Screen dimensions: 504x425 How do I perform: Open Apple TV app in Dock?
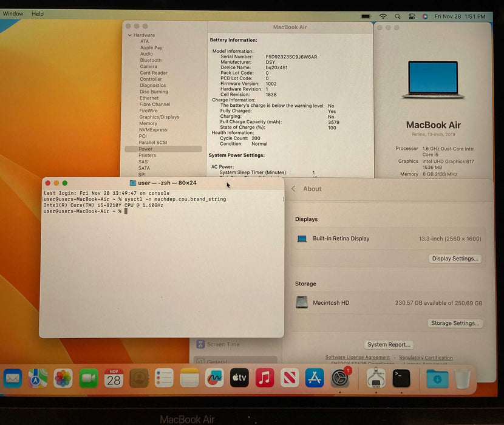pos(239,378)
